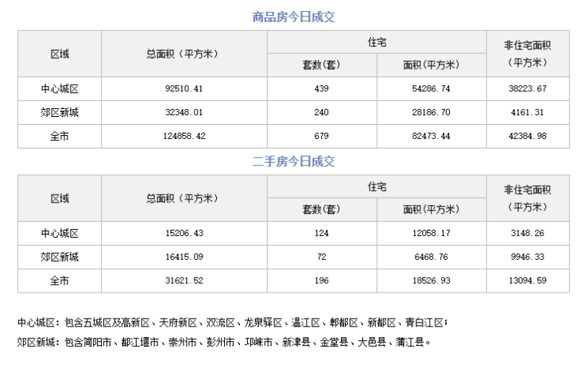Select the value 124858.42

coord(184,136)
